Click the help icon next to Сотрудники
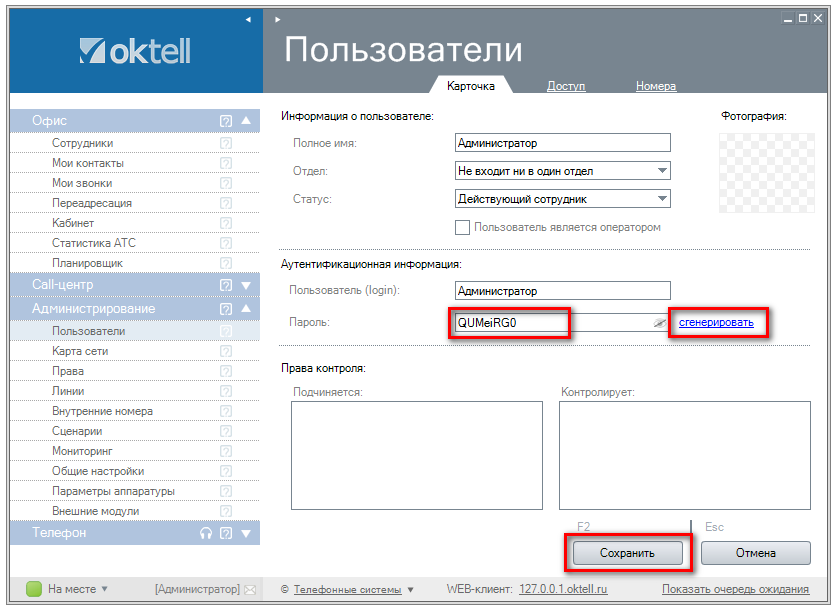This screenshot has width=836, height=609. [226, 143]
